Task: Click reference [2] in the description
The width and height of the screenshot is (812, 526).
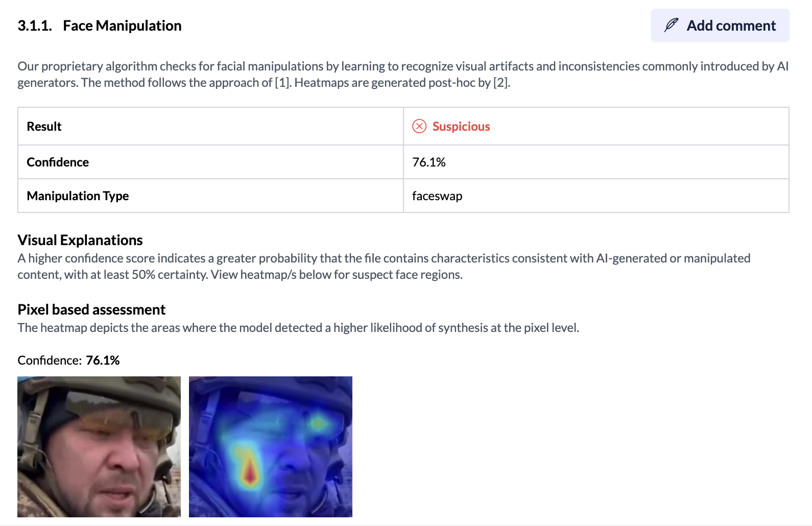Action: (500, 83)
